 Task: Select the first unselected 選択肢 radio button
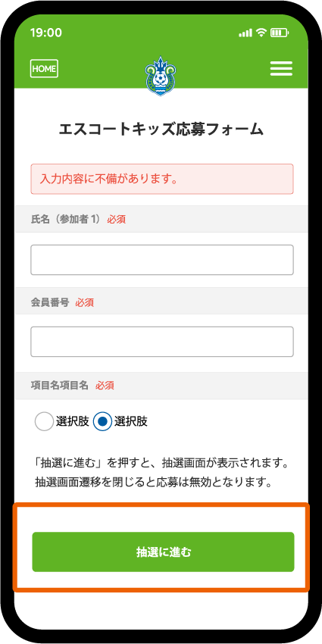(45, 421)
